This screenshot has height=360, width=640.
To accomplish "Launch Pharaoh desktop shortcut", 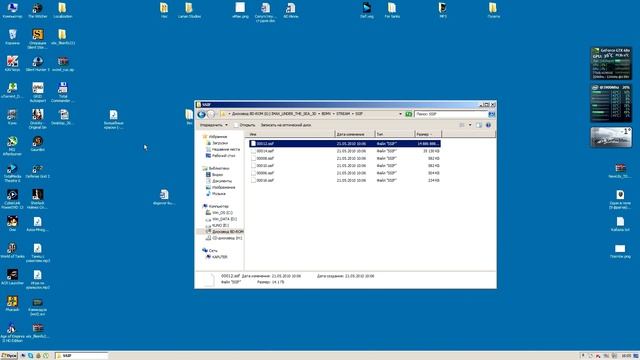I will tap(12, 304).
